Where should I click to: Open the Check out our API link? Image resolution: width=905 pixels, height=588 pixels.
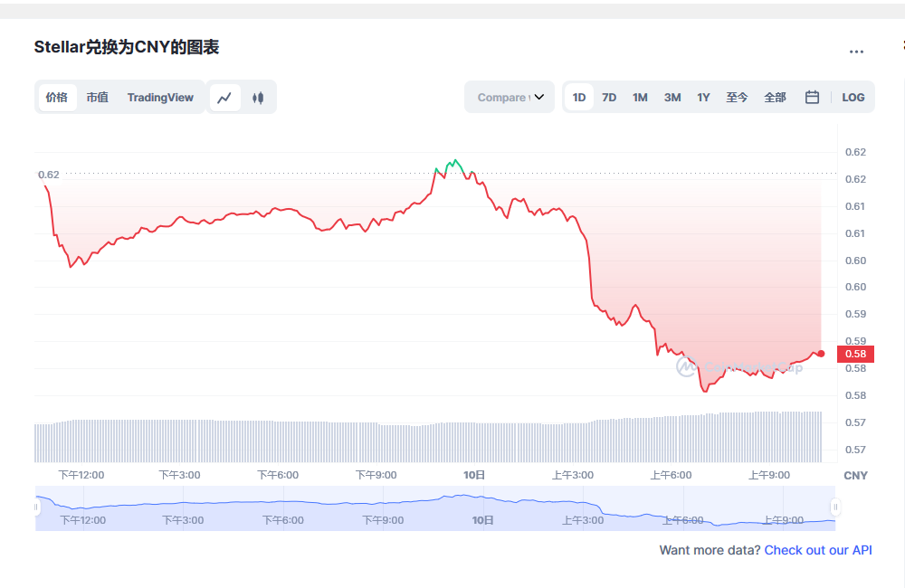click(x=818, y=550)
